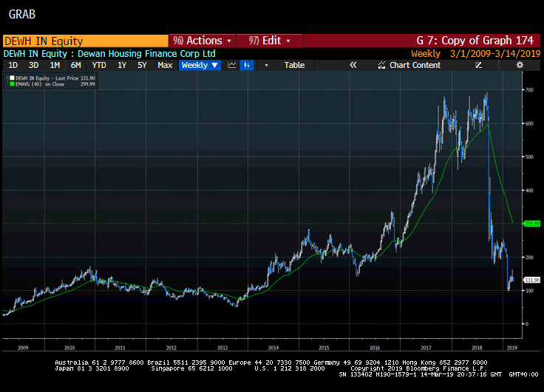Select the Max time range

pyautogui.click(x=165, y=65)
